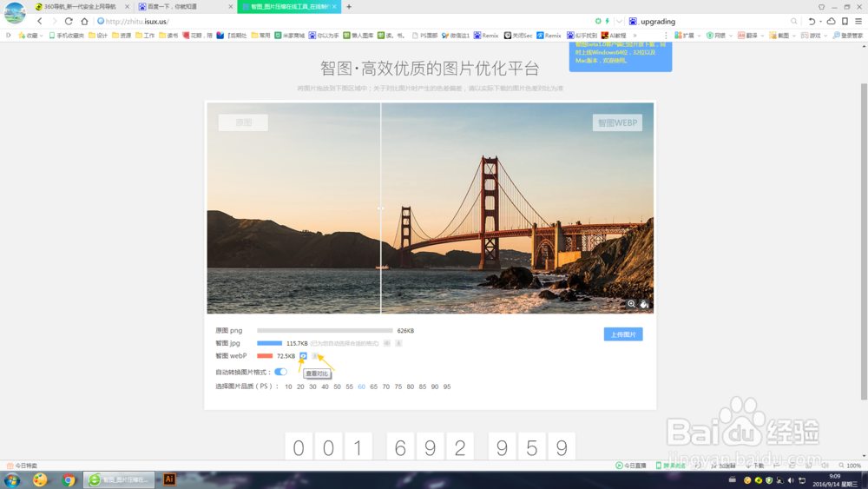This screenshot has height=489, width=868.
Task: Click the webP compare (eye) icon
Action: tap(303, 356)
